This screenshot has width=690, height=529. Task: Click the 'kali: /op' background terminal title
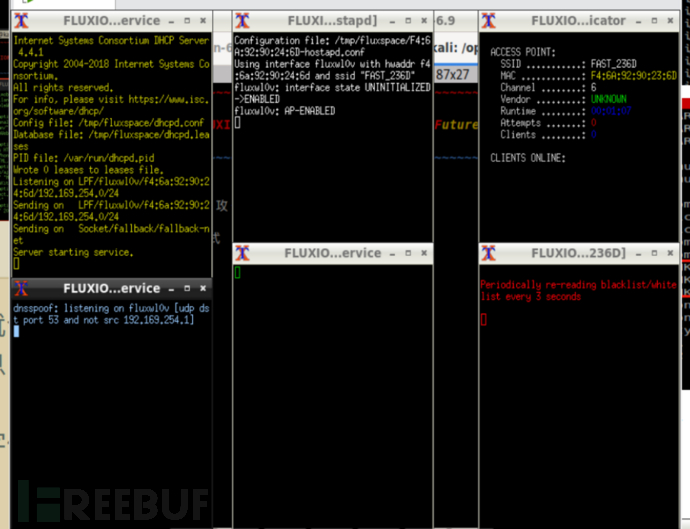(455, 48)
